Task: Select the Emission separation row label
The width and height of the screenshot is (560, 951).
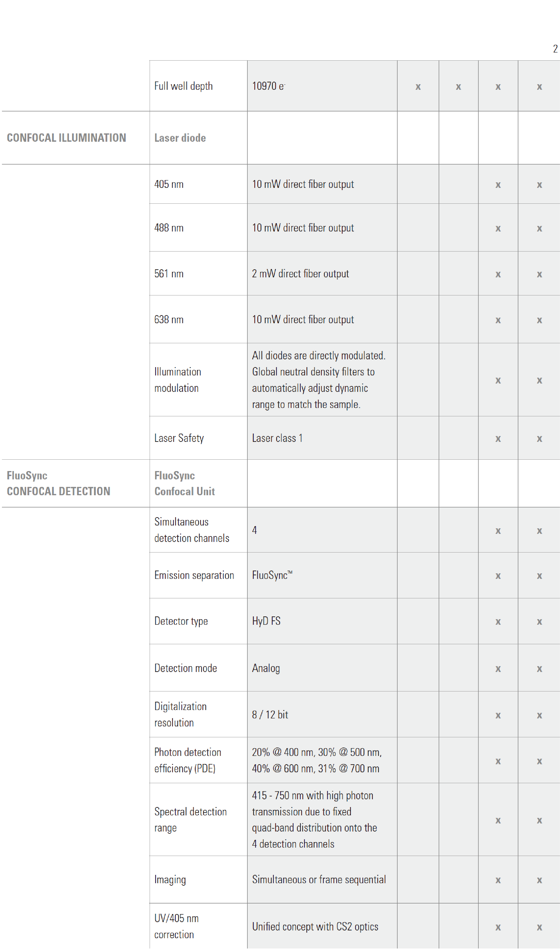Action: pos(194,576)
